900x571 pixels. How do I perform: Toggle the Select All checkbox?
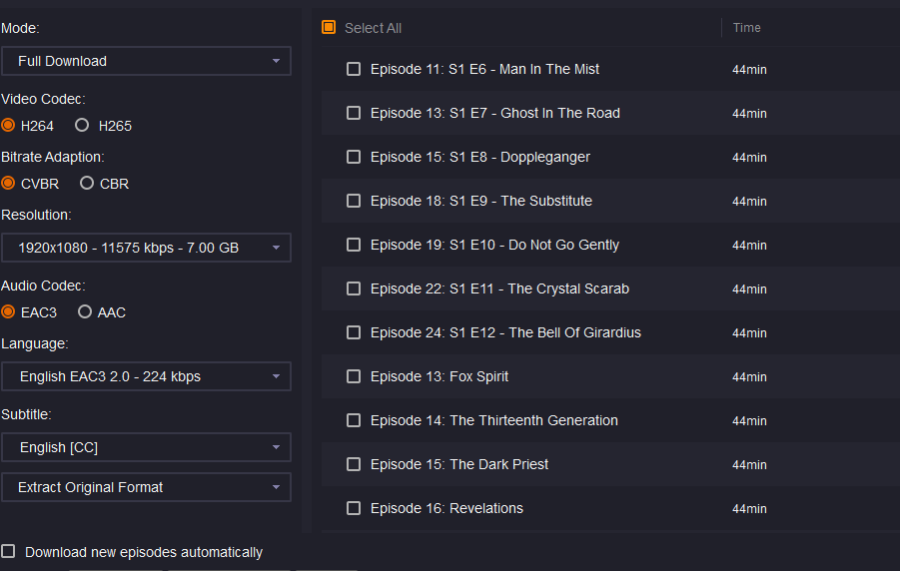[x=329, y=28]
